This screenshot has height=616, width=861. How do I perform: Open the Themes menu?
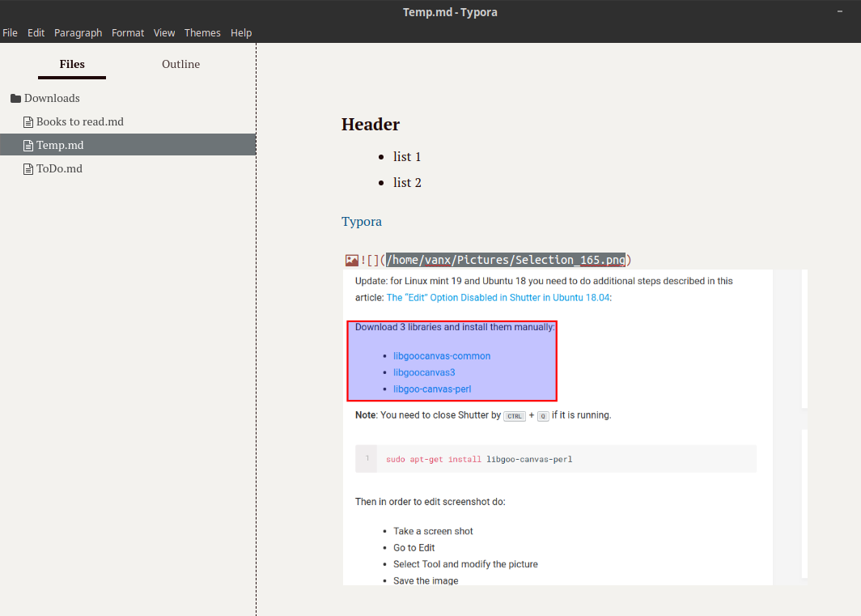(201, 32)
